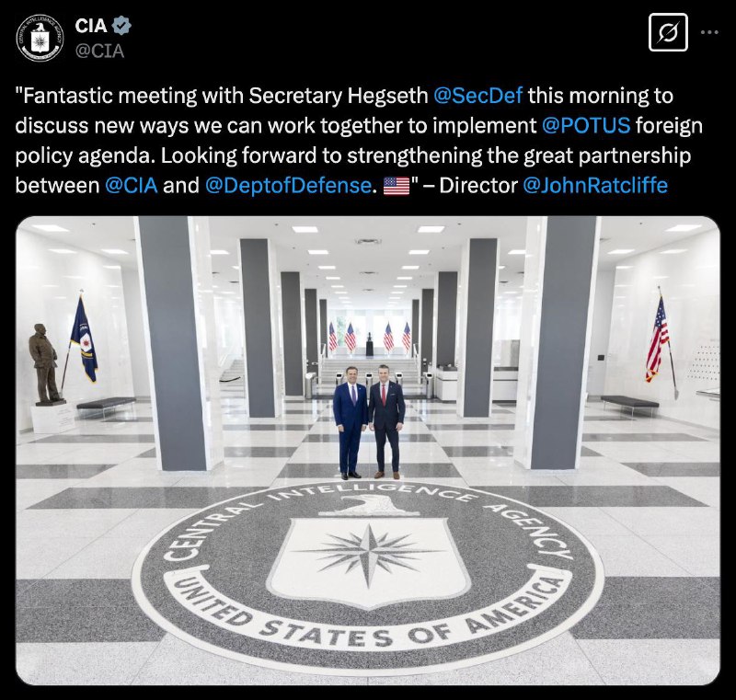Click the American flag emoji in the post
The image size is (736, 700).
tap(397, 186)
